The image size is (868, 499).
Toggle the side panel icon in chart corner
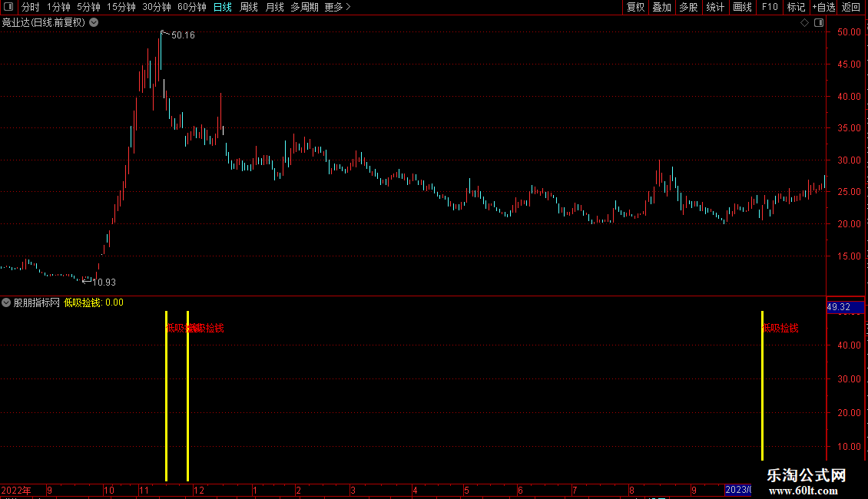(x=819, y=23)
